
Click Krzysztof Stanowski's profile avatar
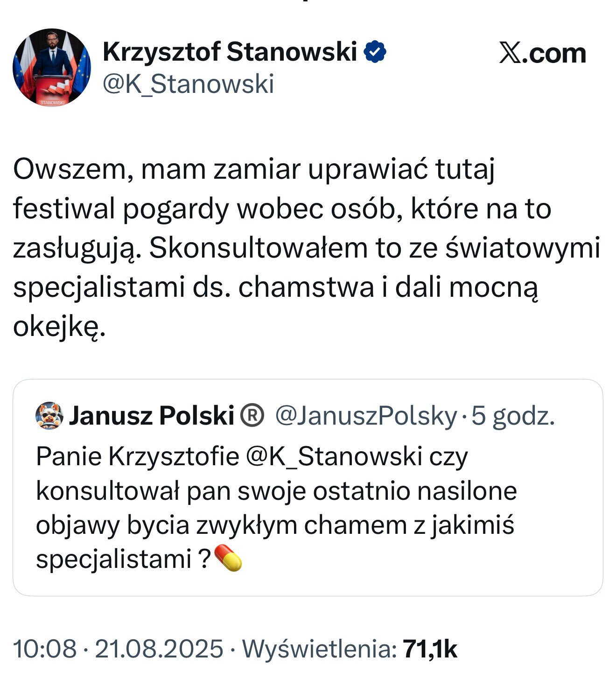pos(51,68)
